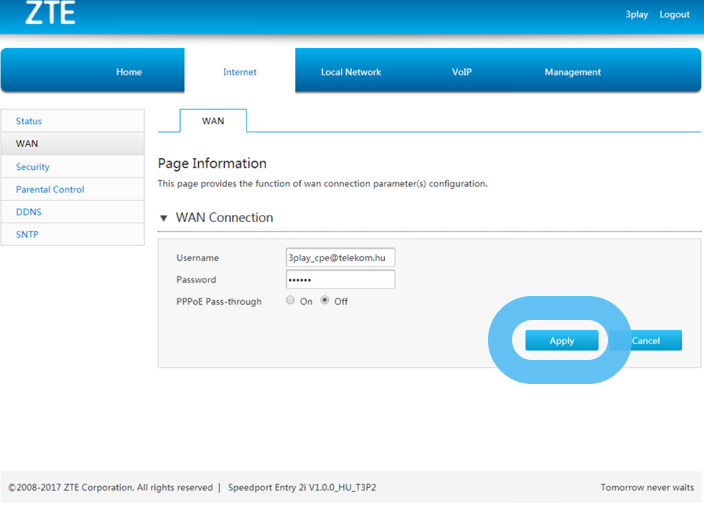704x514 pixels.
Task: Collapse the WAN Connection section triangle
Action: point(164,218)
